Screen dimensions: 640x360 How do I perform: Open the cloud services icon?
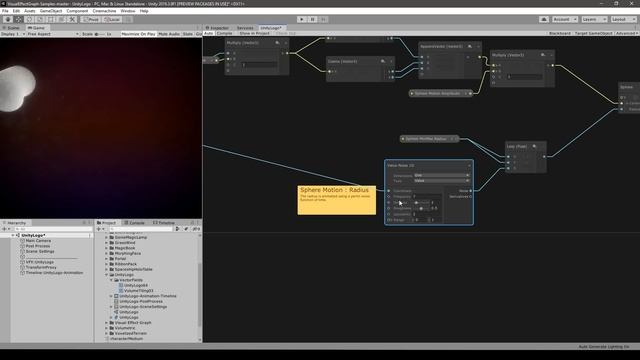pyautogui.click(x=544, y=19)
